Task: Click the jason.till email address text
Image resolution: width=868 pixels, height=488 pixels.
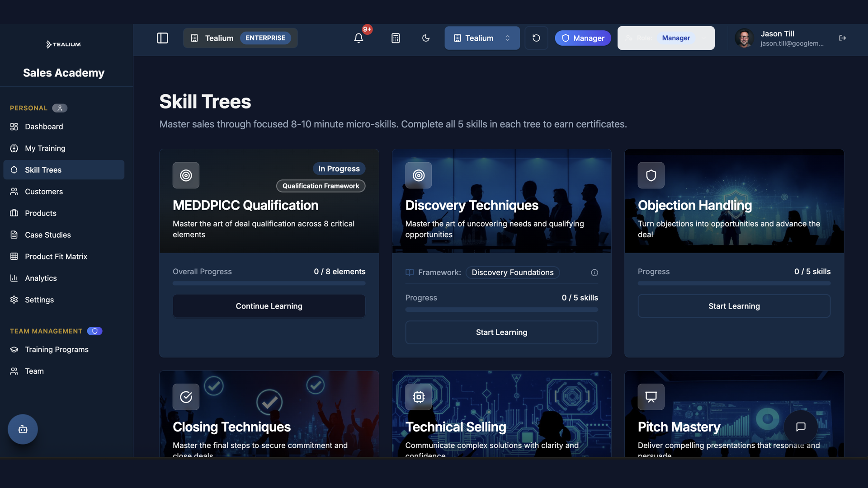Action: (x=792, y=44)
